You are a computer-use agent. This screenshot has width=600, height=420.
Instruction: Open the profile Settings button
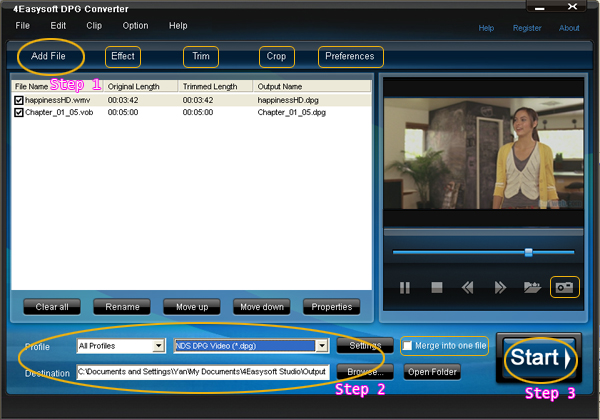click(x=365, y=346)
